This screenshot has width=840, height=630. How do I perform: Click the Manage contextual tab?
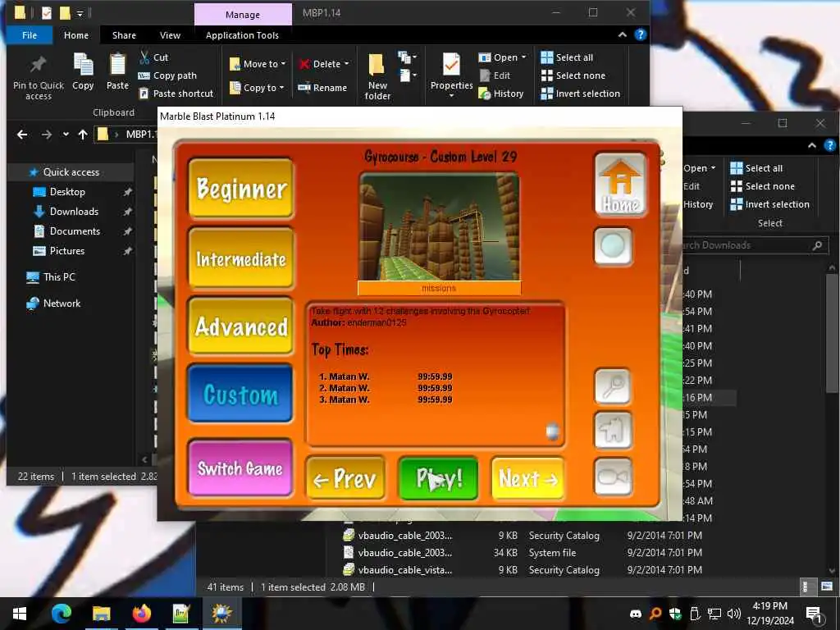point(243,15)
